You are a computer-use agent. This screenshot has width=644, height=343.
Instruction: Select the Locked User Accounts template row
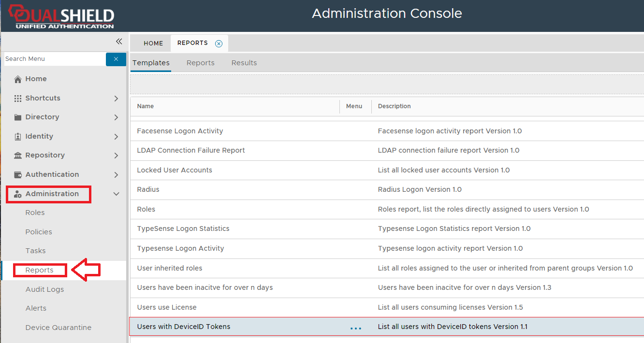click(x=175, y=170)
